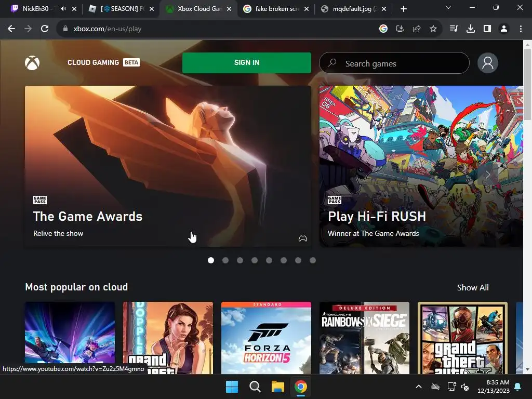Go back with browser back arrow
The image size is (532, 399).
pyautogui.click(x=11, y=29)
